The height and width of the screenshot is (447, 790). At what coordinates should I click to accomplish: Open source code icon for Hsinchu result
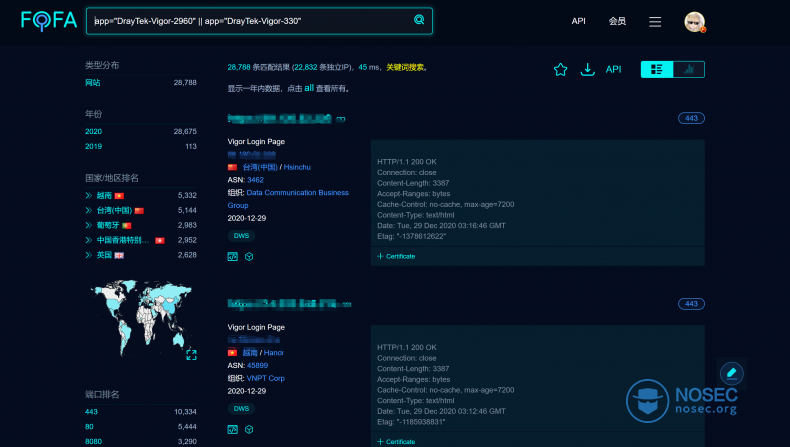coord(232,257)
